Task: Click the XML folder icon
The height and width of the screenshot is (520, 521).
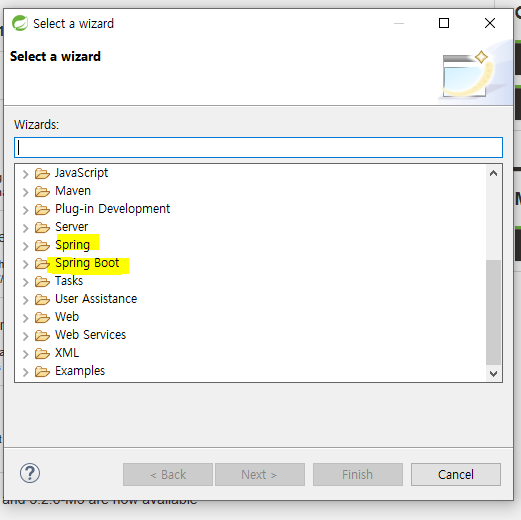Action: pyautogui.click(x=42, y=353)
